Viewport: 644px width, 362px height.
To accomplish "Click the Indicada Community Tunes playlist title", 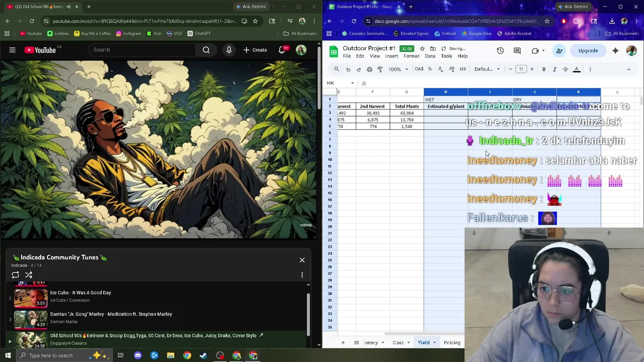I will click(59, 257).
